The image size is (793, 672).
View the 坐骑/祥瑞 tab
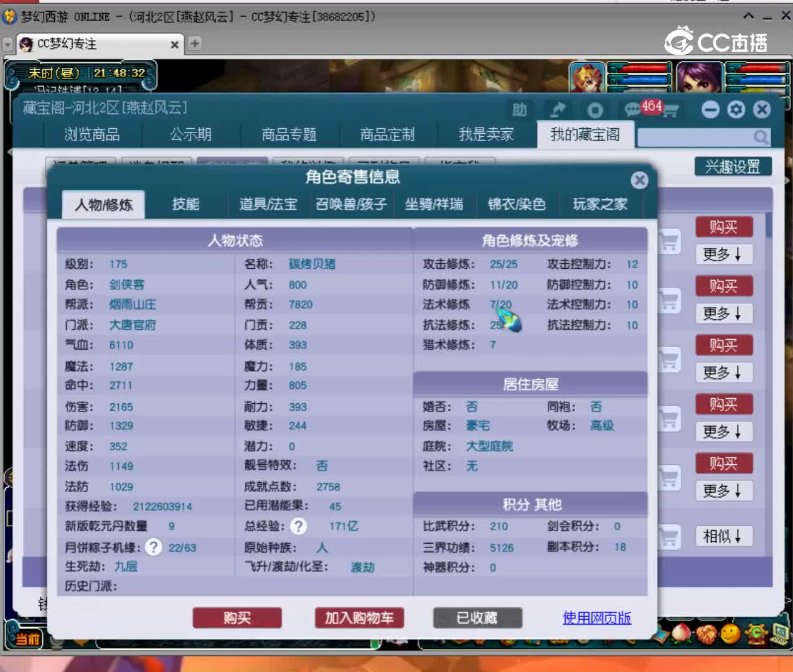click(x=434, y=204)
